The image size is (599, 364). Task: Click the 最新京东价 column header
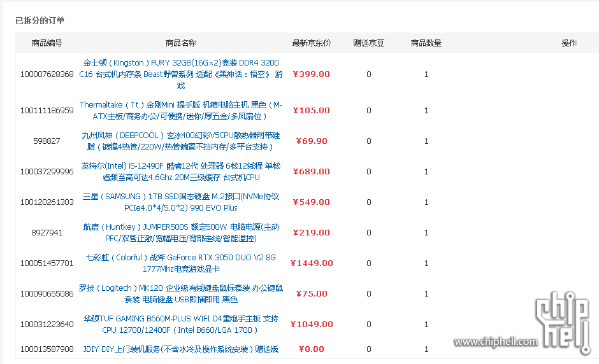[x=312, y=43]
